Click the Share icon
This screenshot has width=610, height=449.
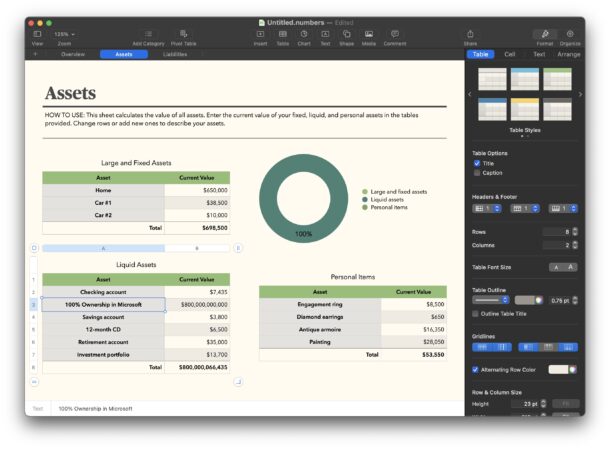click(470, 34)
